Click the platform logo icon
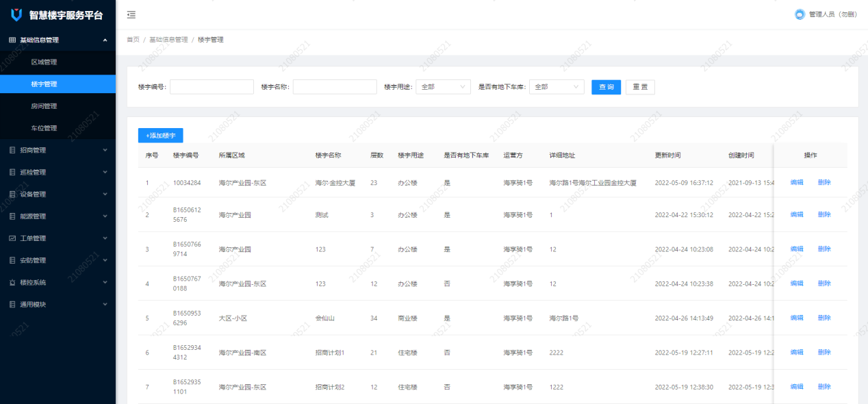Image resolution: width=868 pixels, height=404 pixels. click(16, 15)
